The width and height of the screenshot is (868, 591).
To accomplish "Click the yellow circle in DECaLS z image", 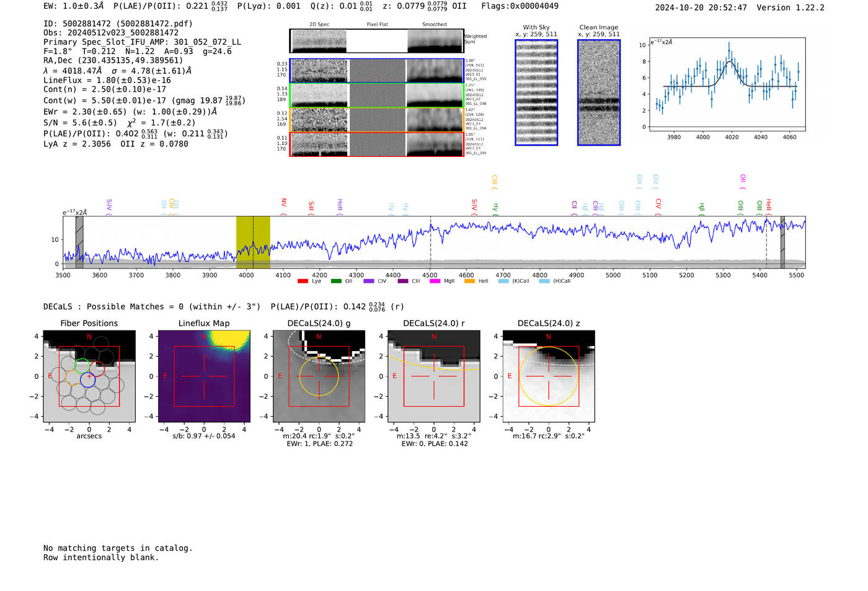I will pos(549,376).
